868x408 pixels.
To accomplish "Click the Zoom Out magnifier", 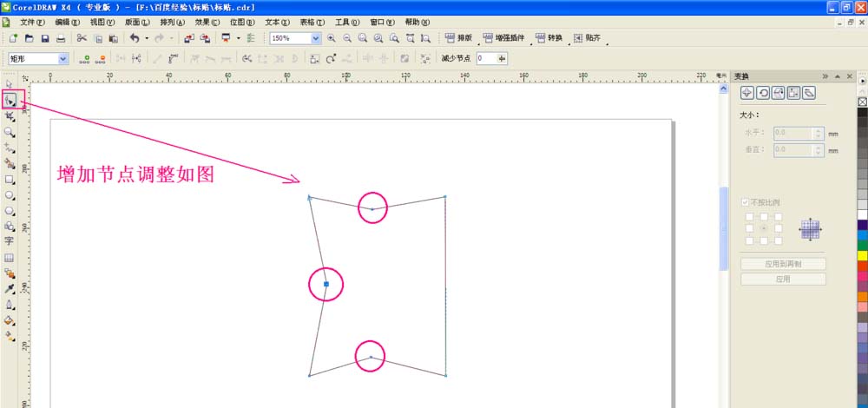I will [347, 38].
